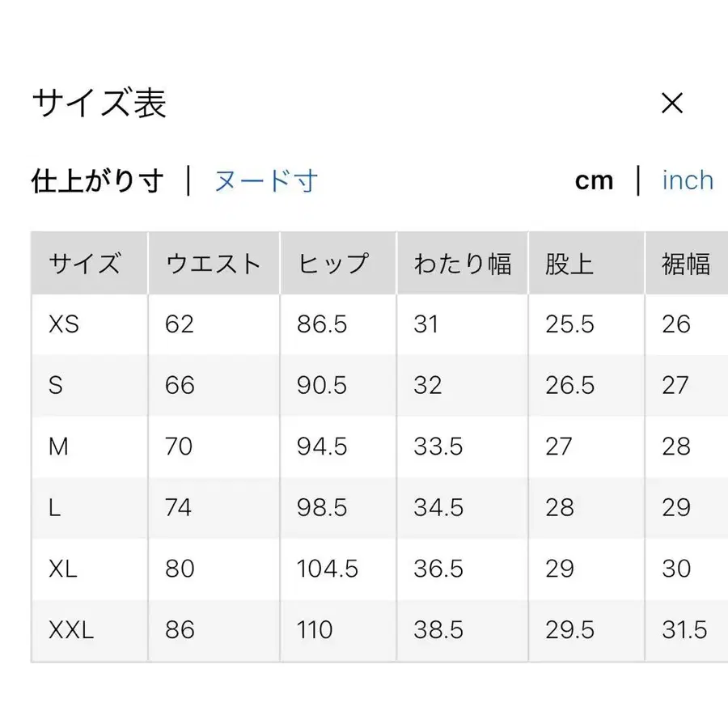The height and width of the screenshot is (728, 728).
Task: Click the waist value 74 for size L
Action: click(177, 507)
